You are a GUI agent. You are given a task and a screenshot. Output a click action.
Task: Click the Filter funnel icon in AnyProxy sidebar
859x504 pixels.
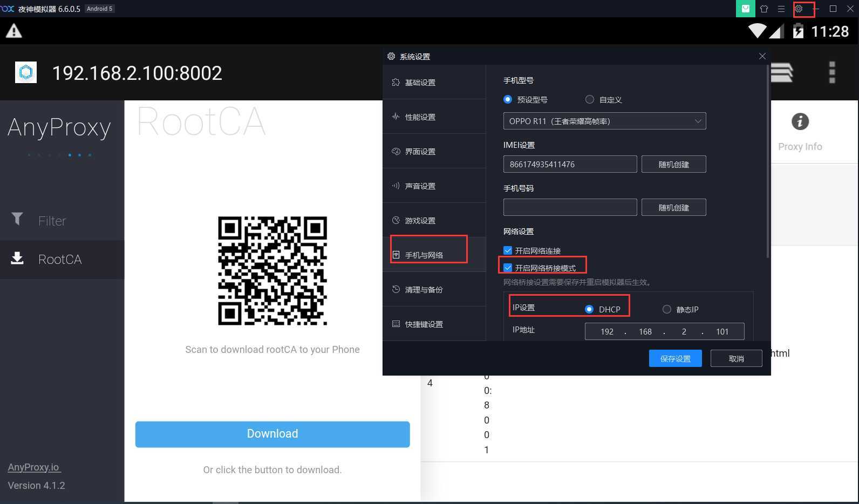(x=17, y=219)
